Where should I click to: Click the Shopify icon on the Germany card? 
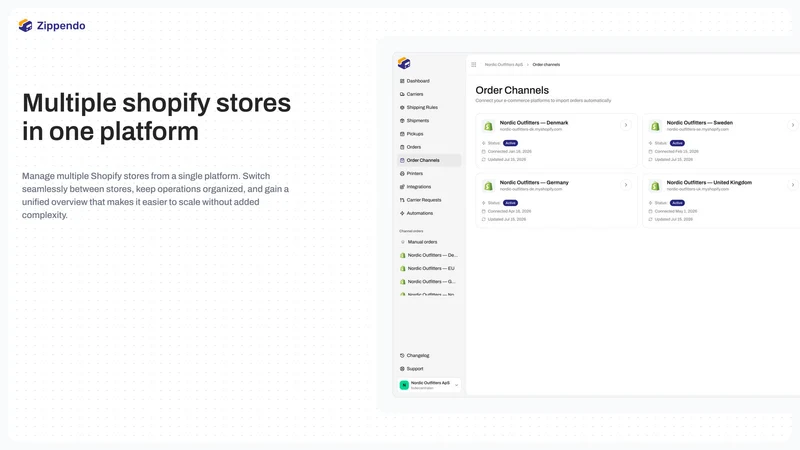(488, 186)
